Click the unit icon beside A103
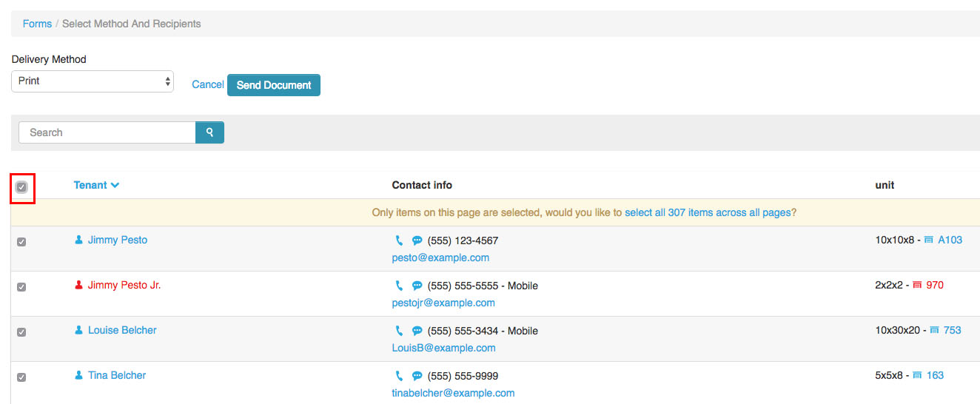980x404 pixels. click(929, 240)
